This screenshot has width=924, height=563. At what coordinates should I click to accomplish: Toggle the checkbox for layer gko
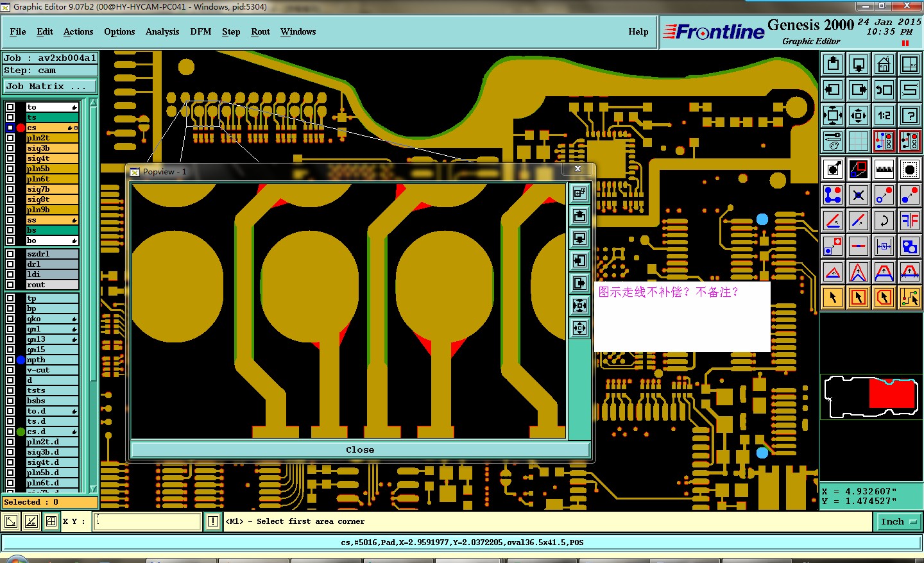pyautogui.click(x=10, y=319)
